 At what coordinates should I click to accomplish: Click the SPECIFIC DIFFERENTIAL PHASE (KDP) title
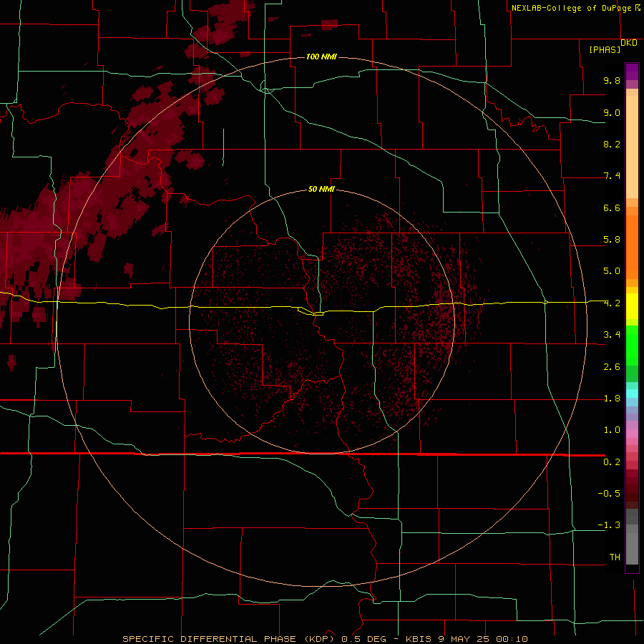pyautogui.click(x=229, y=639)
